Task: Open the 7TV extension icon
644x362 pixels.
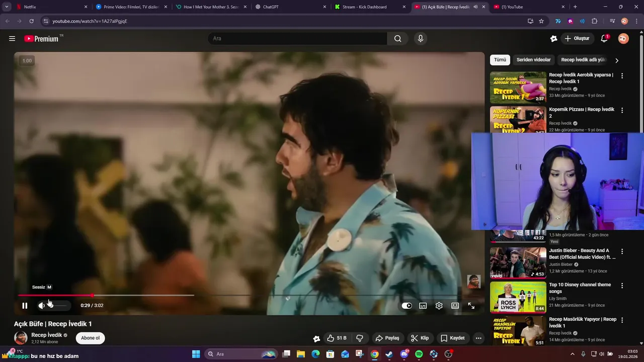Action: [x=558, y=21]
